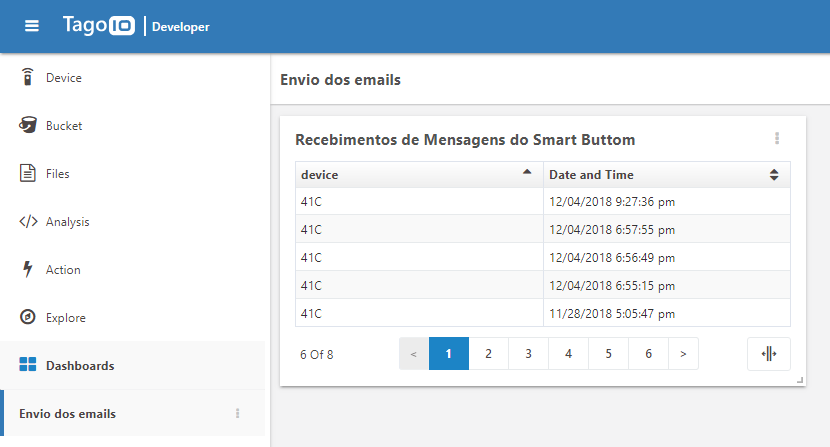Click the widget title Recebimentos de Mensagens
The height and width of the screenshot is (447, 830).
[465, 140]
